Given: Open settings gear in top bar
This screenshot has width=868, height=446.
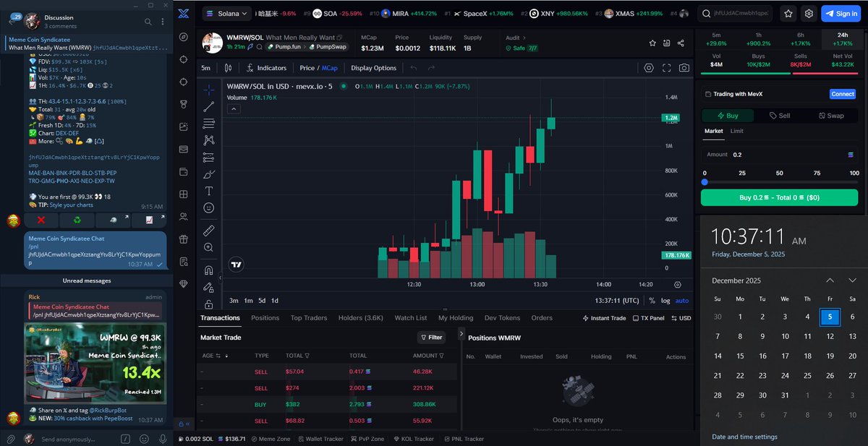Looking at the screenshot, I should pyautogui.click(x=809, y=13).
